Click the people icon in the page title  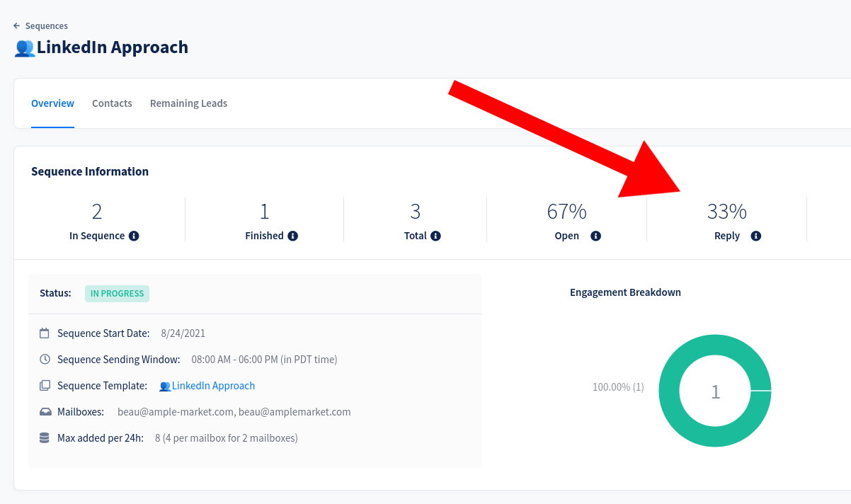point(25,47)
